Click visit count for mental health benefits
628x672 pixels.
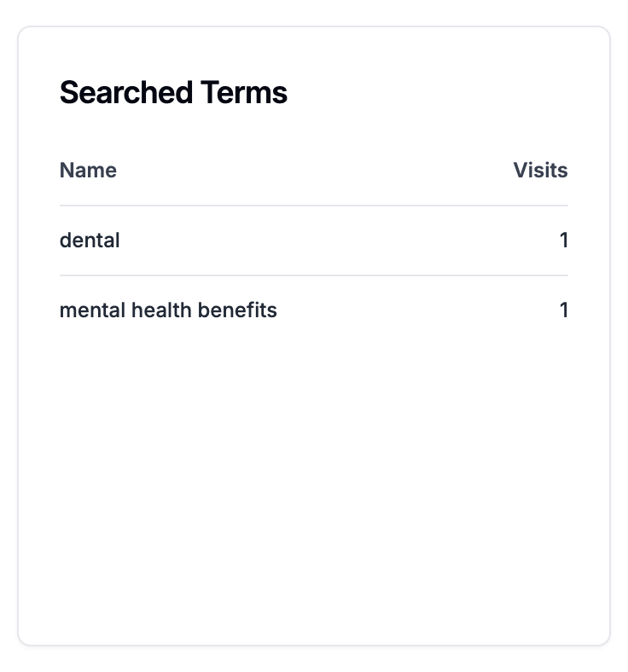pos(564,310)
